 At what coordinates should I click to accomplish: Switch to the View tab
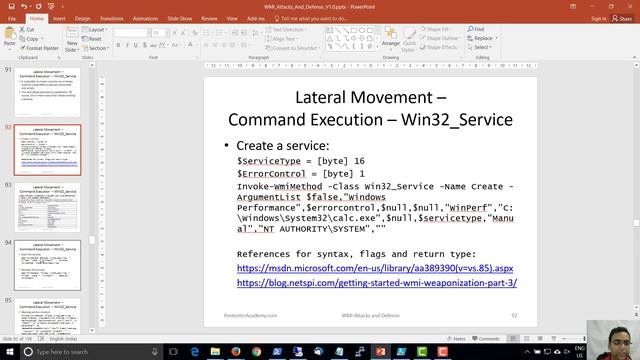coord(232,18)
